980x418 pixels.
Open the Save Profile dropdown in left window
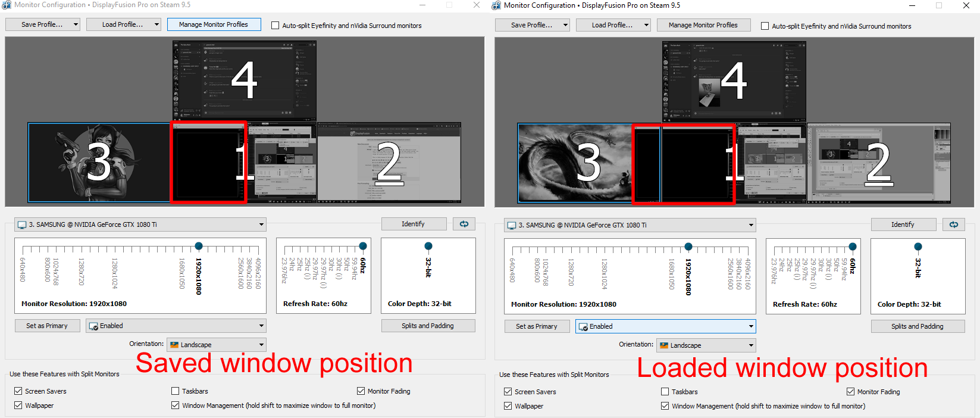[43, 24]
